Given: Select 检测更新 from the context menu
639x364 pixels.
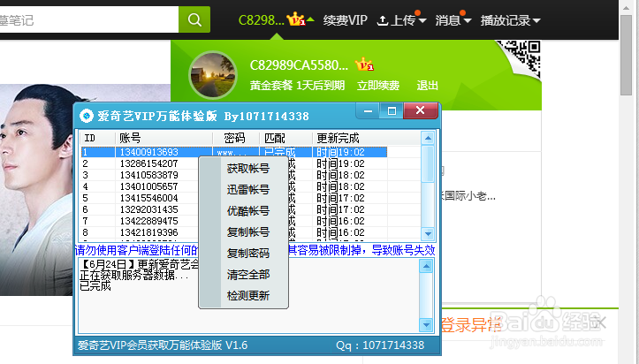Looking at the screenshot, I should [247, 296].
